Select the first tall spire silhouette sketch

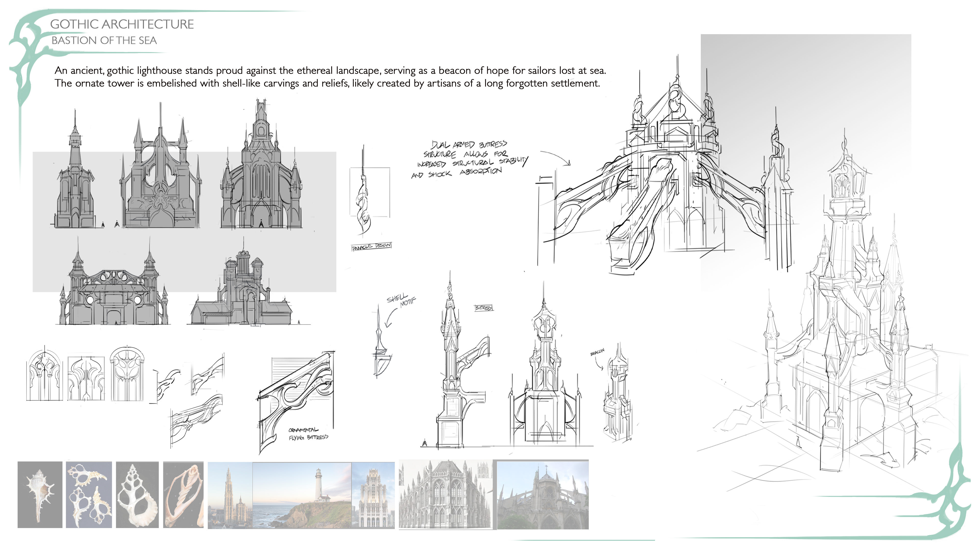point(75,179)
